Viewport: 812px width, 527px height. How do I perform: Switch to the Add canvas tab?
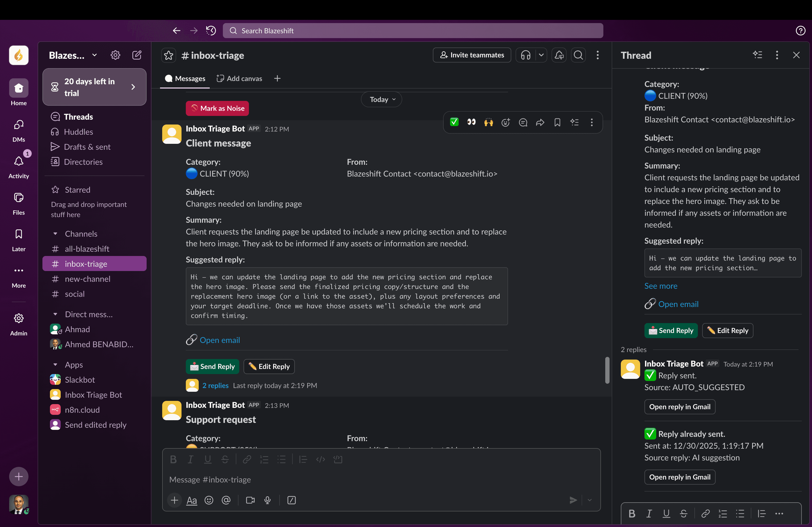point(239,78)
